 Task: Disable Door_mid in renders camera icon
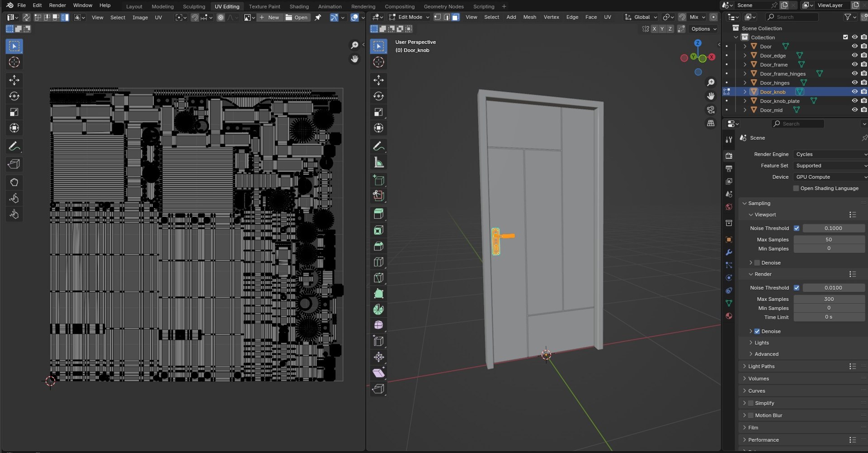click(863, 110)
